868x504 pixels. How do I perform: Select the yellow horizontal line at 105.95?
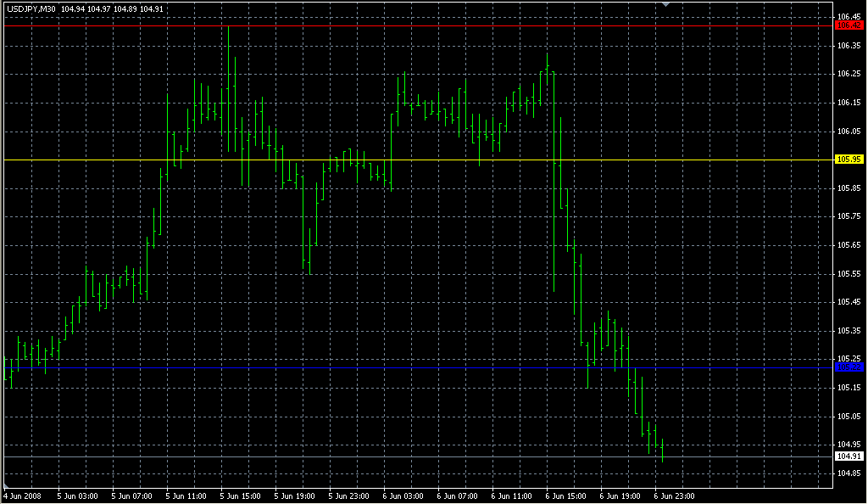[x=424, y=160]
